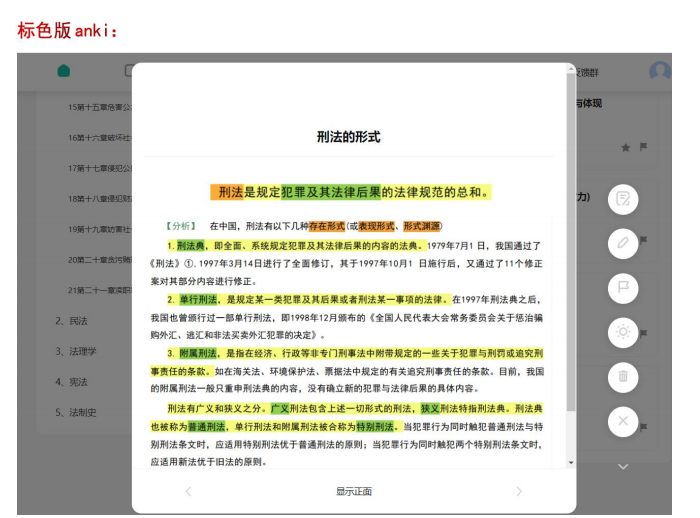Open chapter 21第二十一章 in the sidebar
This screenshot has height=518, width=700.
(x=100, y=290)
